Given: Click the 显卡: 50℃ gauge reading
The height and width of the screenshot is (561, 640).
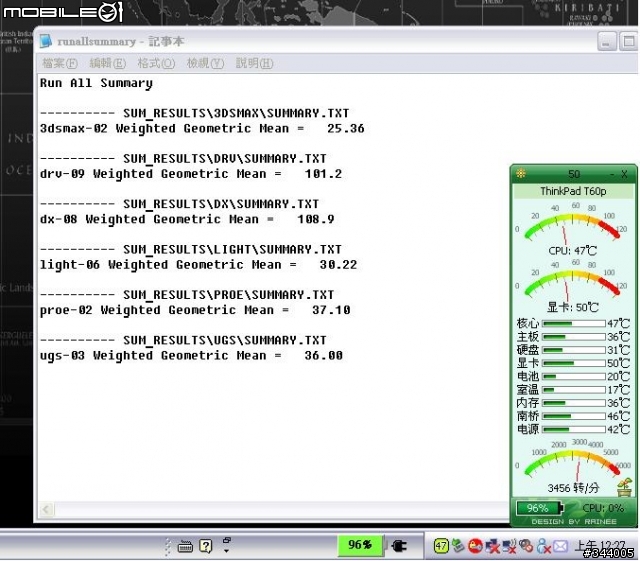Looking at the screenshot, I should (573, 307).
